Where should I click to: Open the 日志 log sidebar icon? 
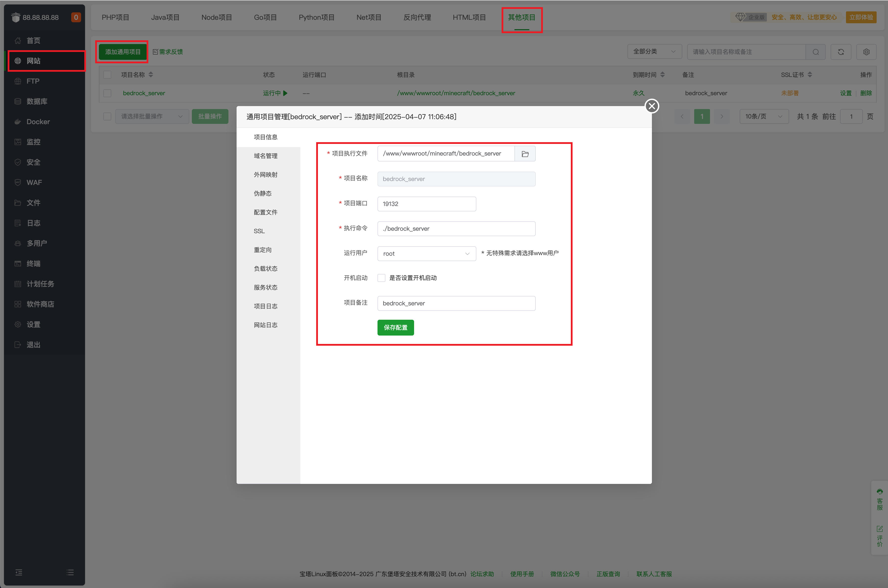(18, 223)
